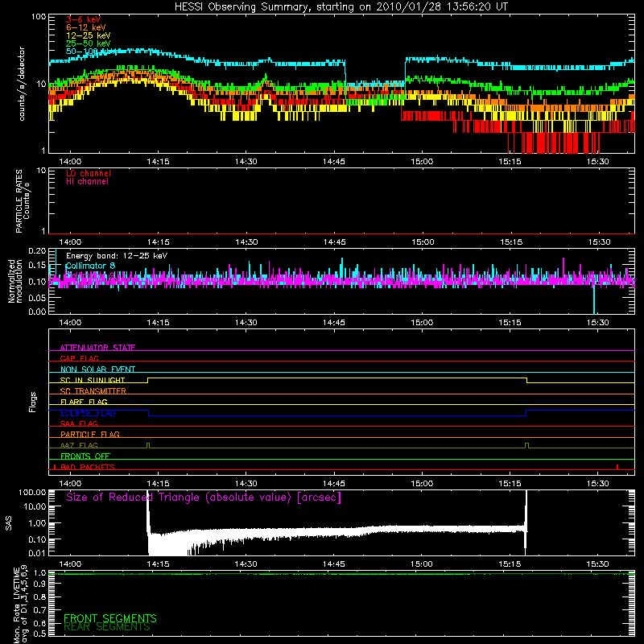Select the FRONTS OFF flag label
Screen dimensions: 644x644
[85, 456]
